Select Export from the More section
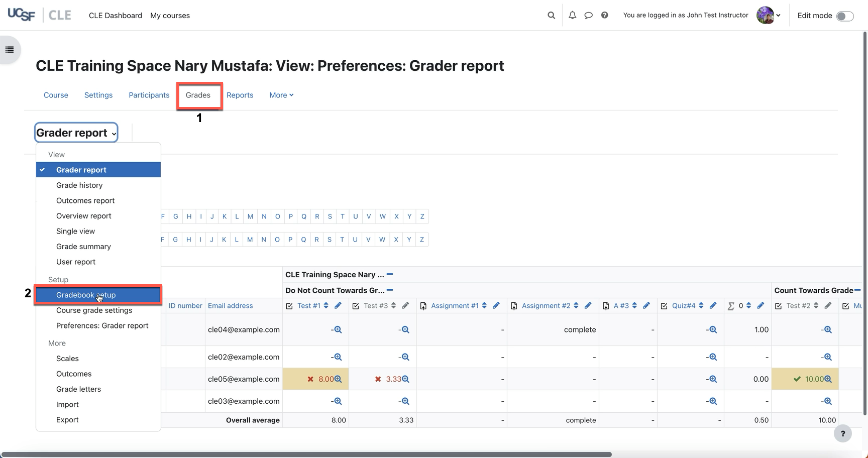 coord(98,419)
